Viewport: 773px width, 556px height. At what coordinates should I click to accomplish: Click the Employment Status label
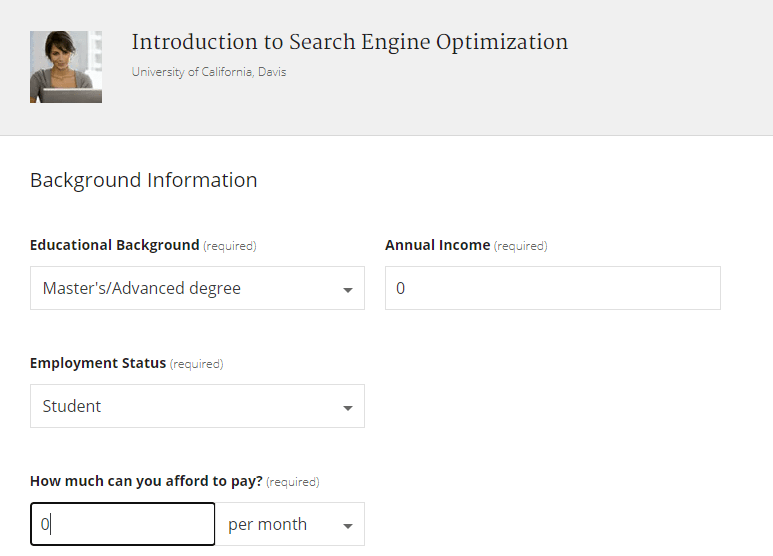point(98,363)
